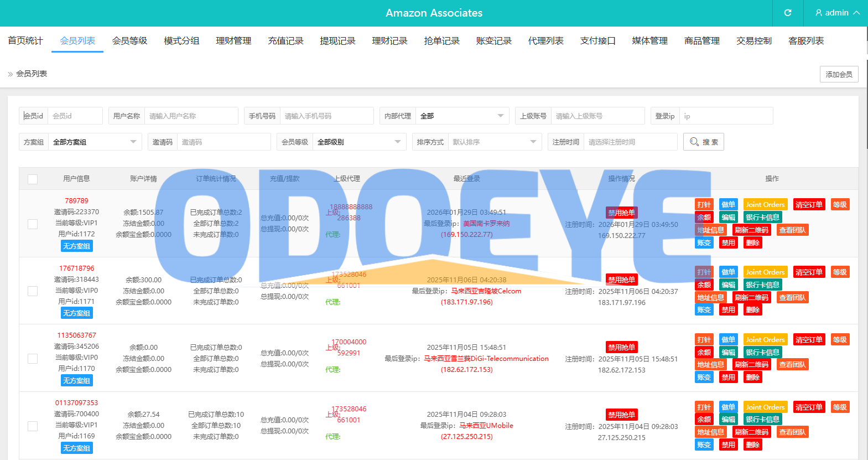
Task: Expand the 内部代理 dropdown
Action: [x=462, y=116]
